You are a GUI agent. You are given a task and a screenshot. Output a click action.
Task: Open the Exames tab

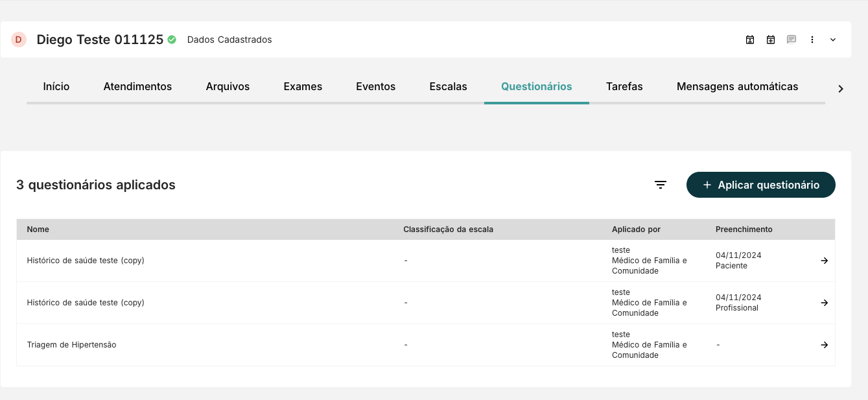pos(303,86)
